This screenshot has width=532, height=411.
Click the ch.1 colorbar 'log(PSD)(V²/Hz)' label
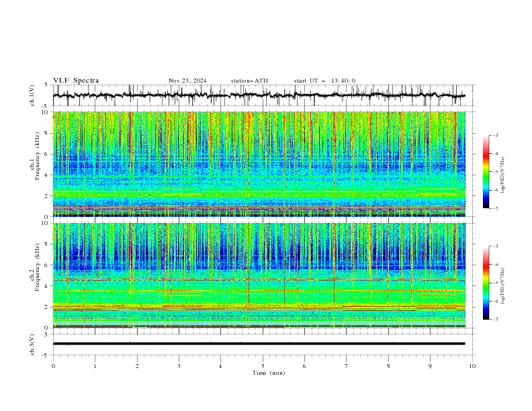[x=503, y=175]
